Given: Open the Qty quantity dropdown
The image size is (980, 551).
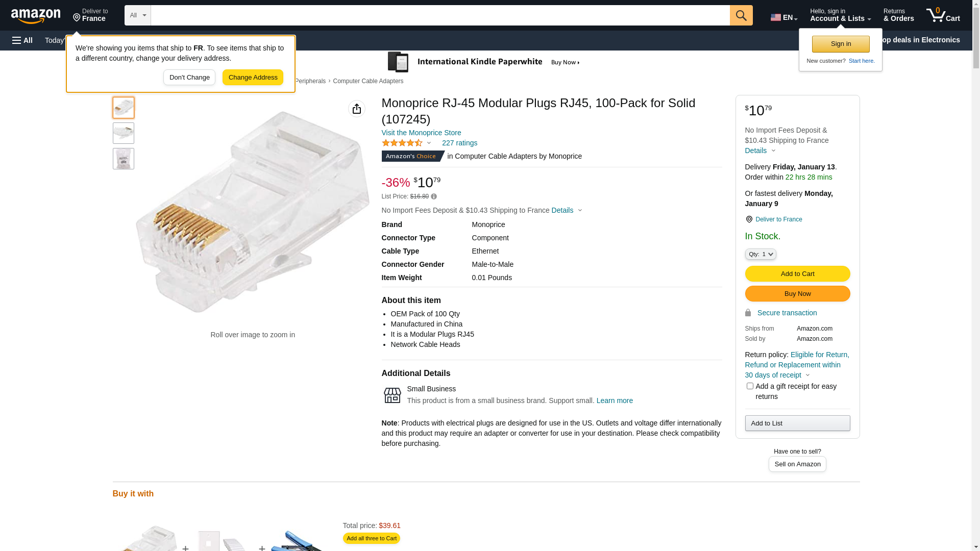Looking at the screenshot, I should (760, 254).
